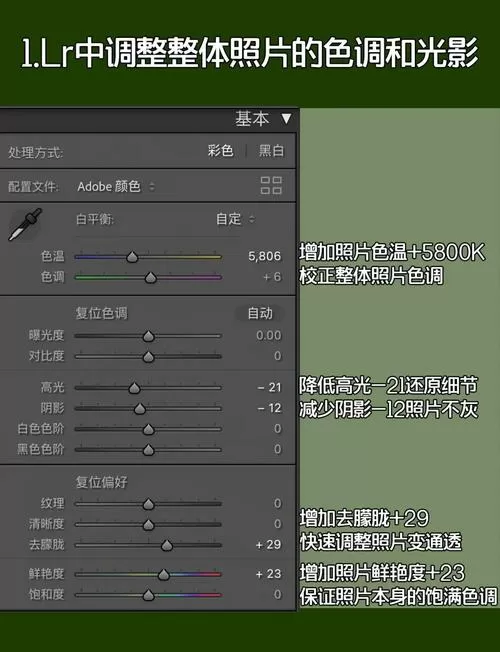Click the 高光 slider handle

134,388
